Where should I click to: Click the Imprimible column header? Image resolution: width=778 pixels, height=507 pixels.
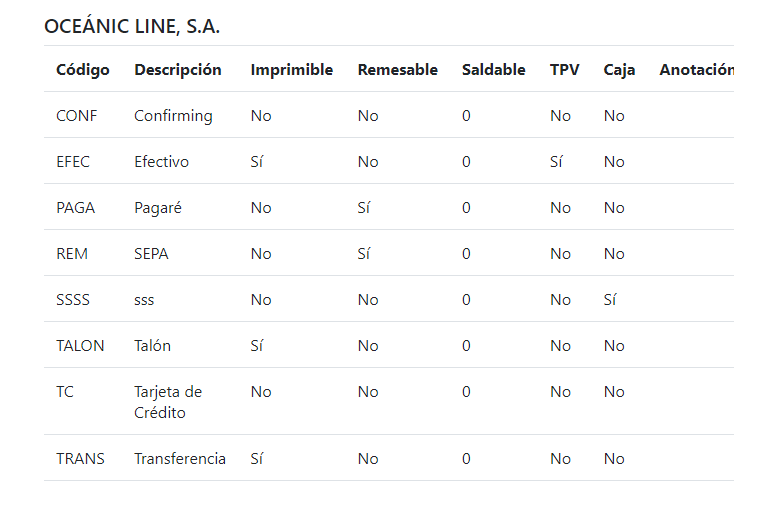point(292,70)
